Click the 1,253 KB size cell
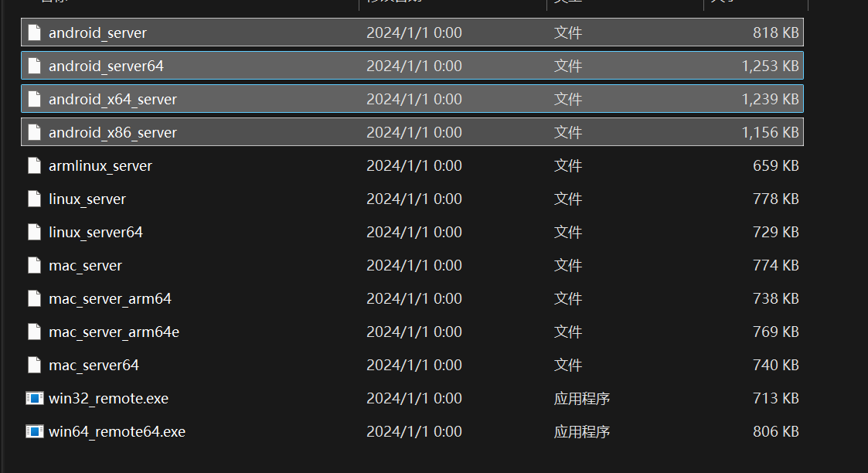The width and height of the screenshot is (868, 473). (770, 66)
